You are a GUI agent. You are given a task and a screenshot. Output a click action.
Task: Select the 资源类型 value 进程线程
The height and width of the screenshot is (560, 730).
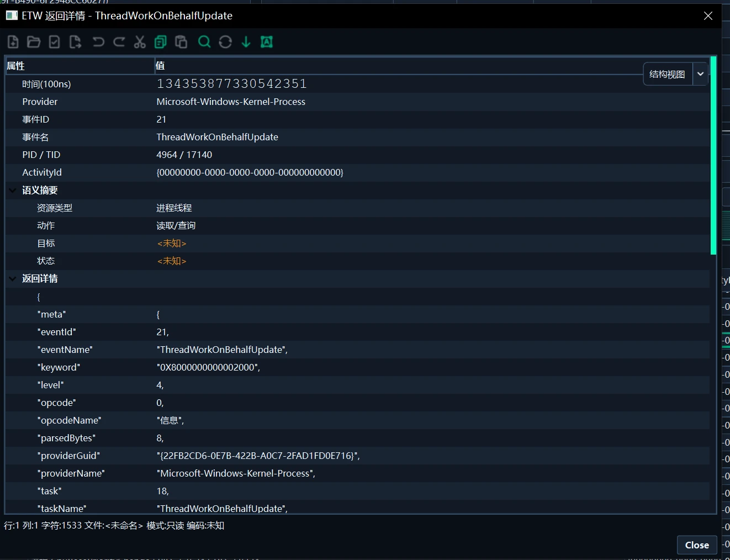(x=174, y=208)
